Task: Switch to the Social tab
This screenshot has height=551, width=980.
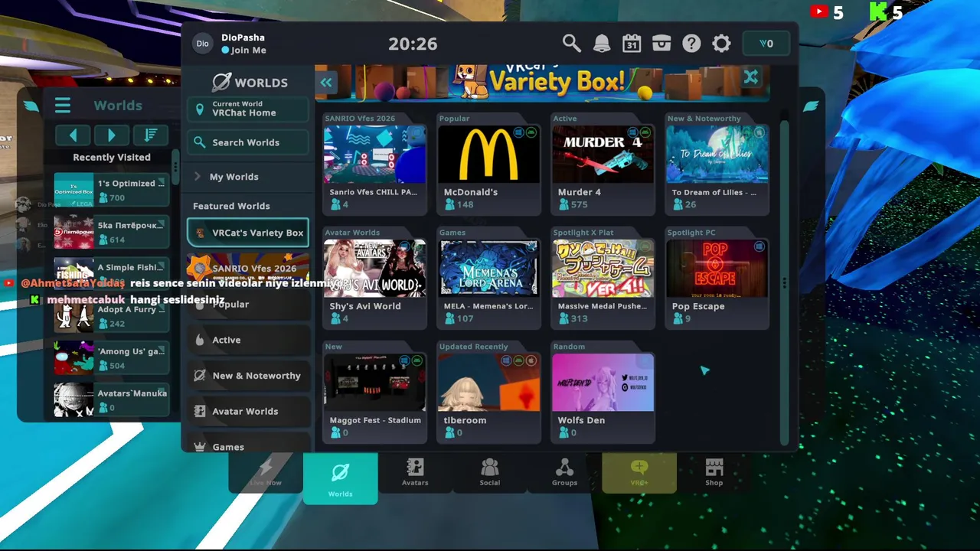Action: 489,472
